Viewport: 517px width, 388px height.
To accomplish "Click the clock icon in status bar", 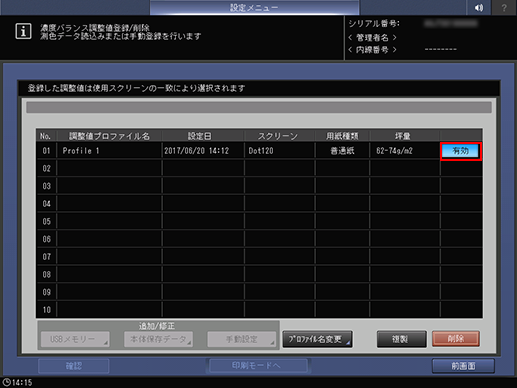I will pos(7,382).
